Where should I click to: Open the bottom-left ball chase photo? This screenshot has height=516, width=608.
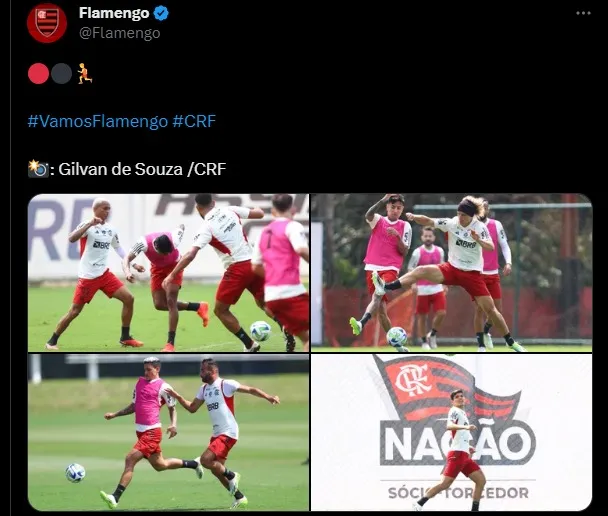[168, 432]
